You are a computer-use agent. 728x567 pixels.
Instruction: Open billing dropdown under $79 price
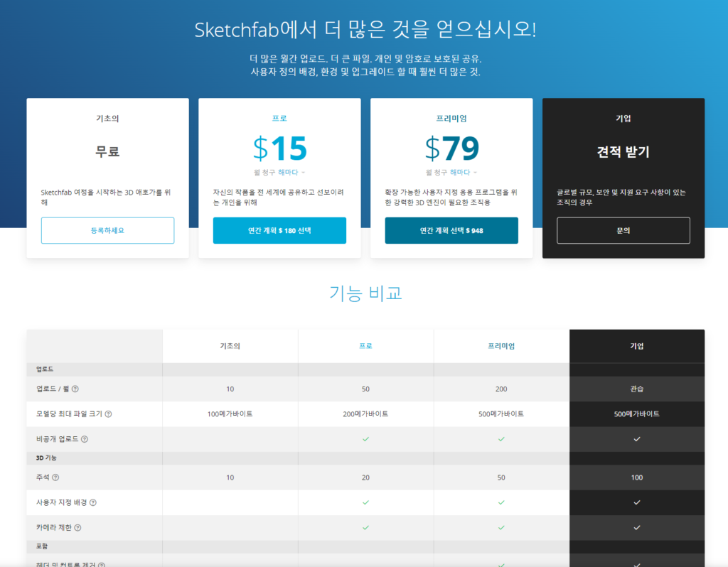(464, 172)
